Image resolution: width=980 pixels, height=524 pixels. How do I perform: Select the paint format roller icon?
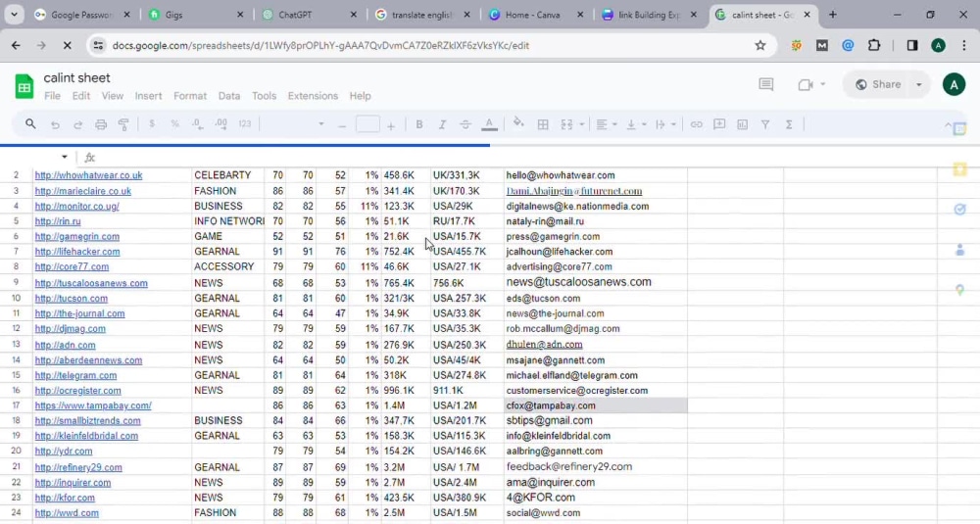[123, 125]
